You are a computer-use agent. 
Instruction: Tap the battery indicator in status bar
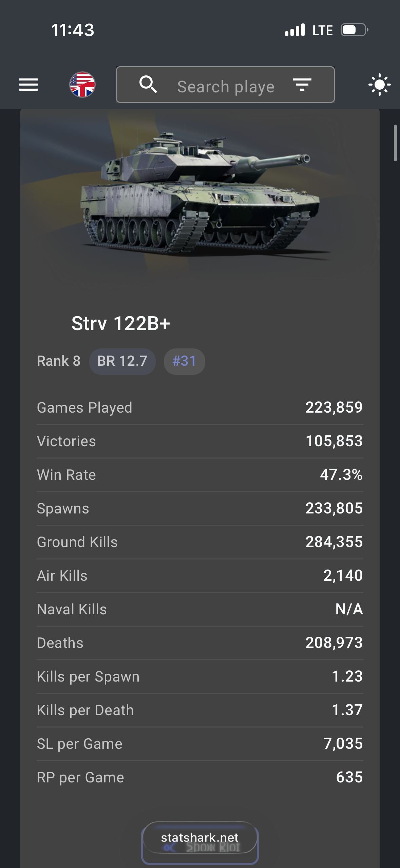354,30
